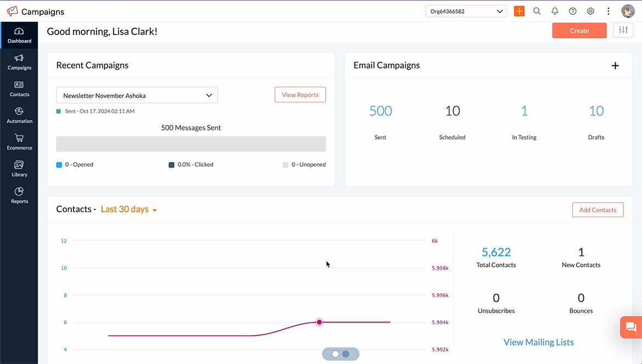Click the help question mark icon

tap(573, 11)
